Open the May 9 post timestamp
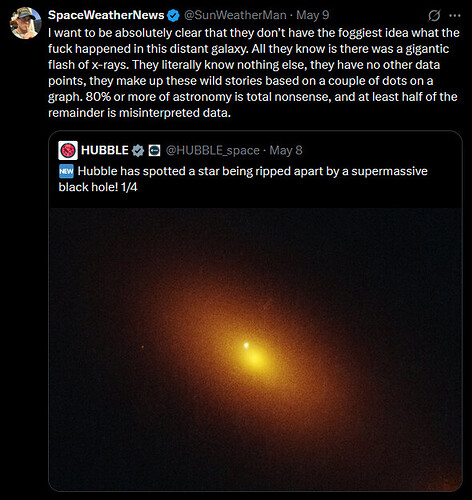Image resolution: width=472 pixels, height=500 pixels. pyautogui.click(x=313, y=15)
